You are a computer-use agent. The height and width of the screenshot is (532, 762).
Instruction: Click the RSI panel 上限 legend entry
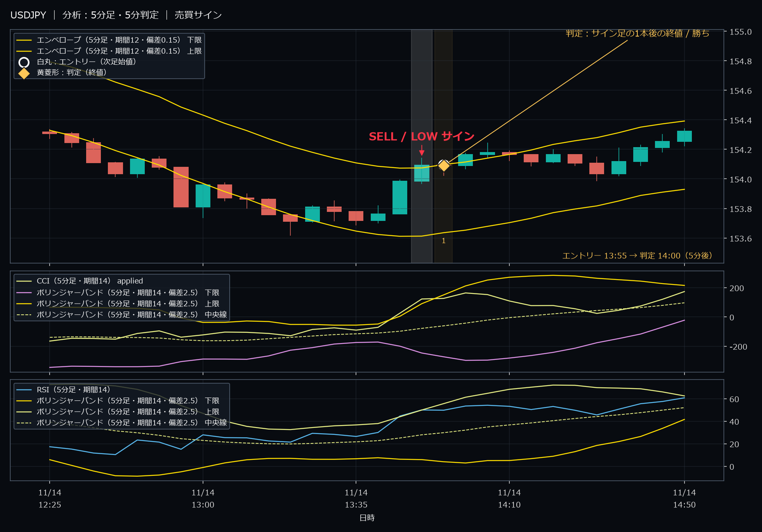pyautogui.click(x=118, y=412)
